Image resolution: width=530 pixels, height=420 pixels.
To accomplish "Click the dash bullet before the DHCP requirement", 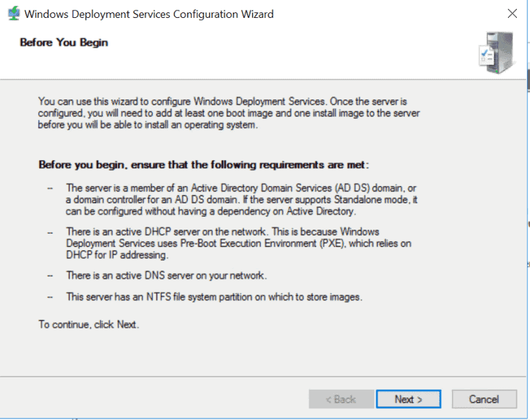I will click(x=50, y=232).
